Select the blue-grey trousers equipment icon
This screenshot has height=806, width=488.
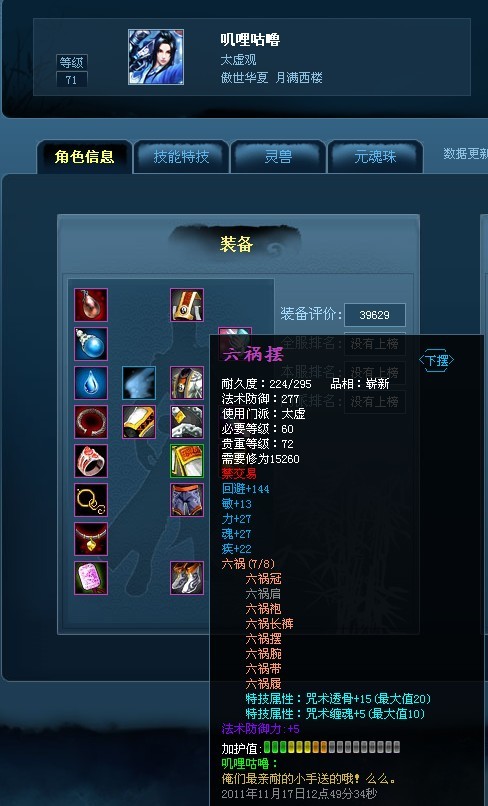[x=187, y=500]
